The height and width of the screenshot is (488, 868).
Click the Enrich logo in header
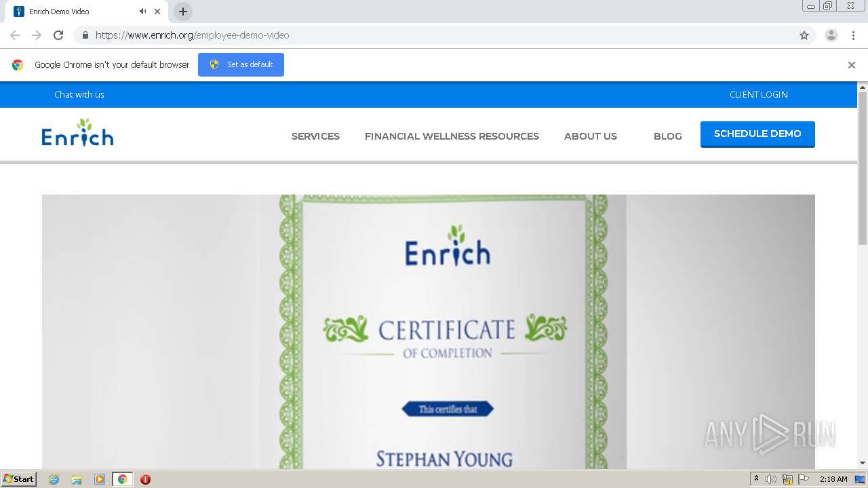point(77,133)
